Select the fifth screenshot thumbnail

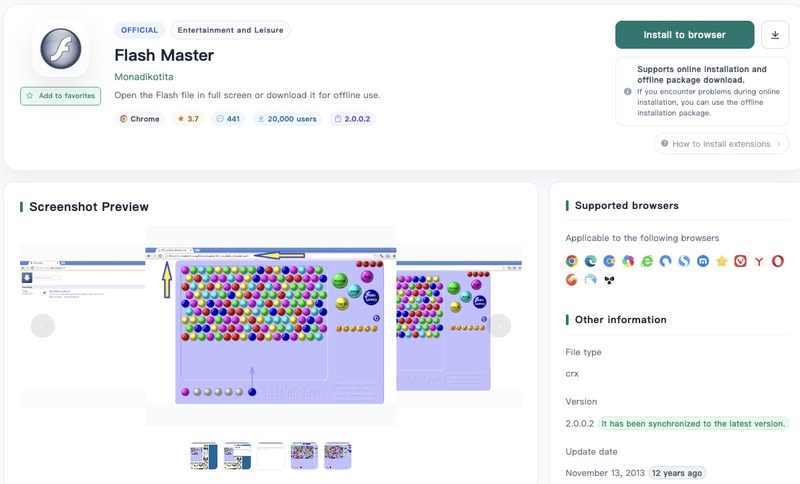point(338,455)
